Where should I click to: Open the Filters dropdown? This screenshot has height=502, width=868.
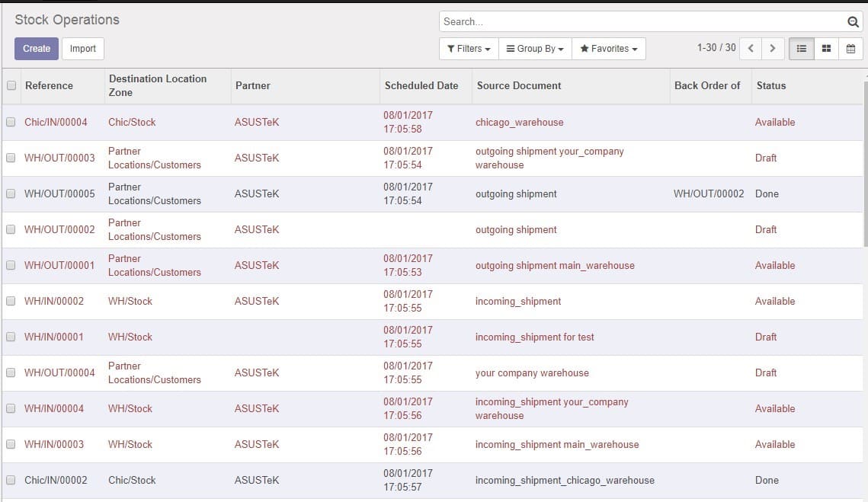(469, 49)
